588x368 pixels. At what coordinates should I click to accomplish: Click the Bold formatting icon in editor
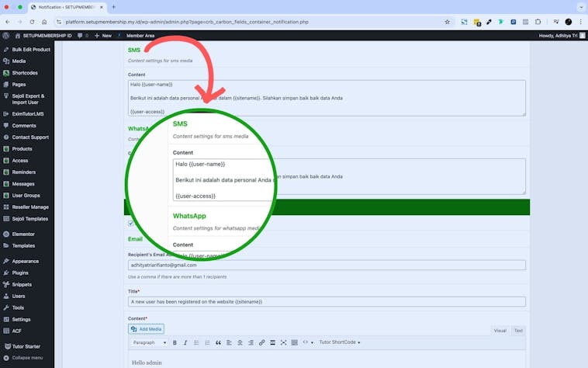(x=175, y=342)
